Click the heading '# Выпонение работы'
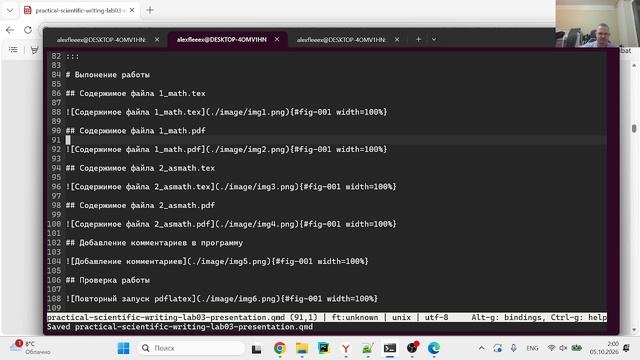The image size is (640, 360). tap(108, 75)
